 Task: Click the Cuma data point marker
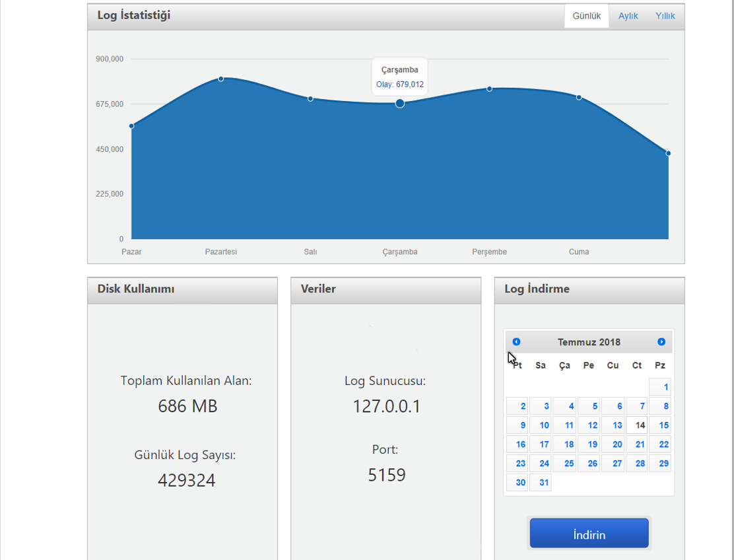579,96
